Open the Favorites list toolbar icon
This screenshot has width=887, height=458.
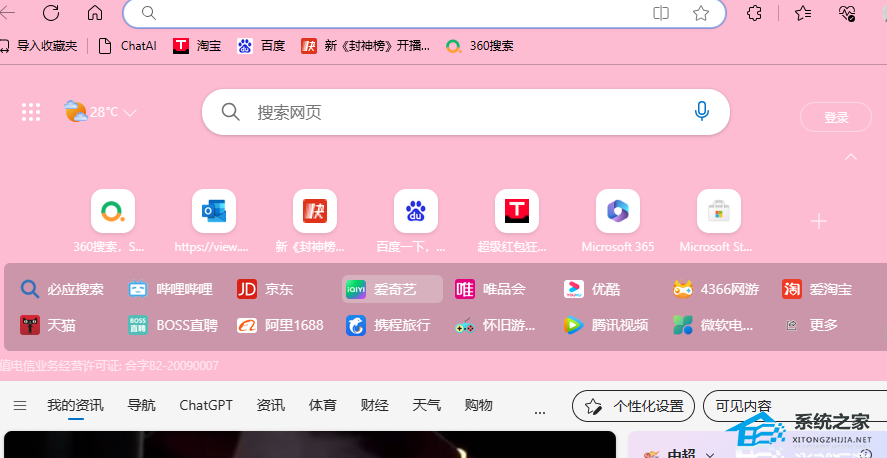tap(803, 13)
